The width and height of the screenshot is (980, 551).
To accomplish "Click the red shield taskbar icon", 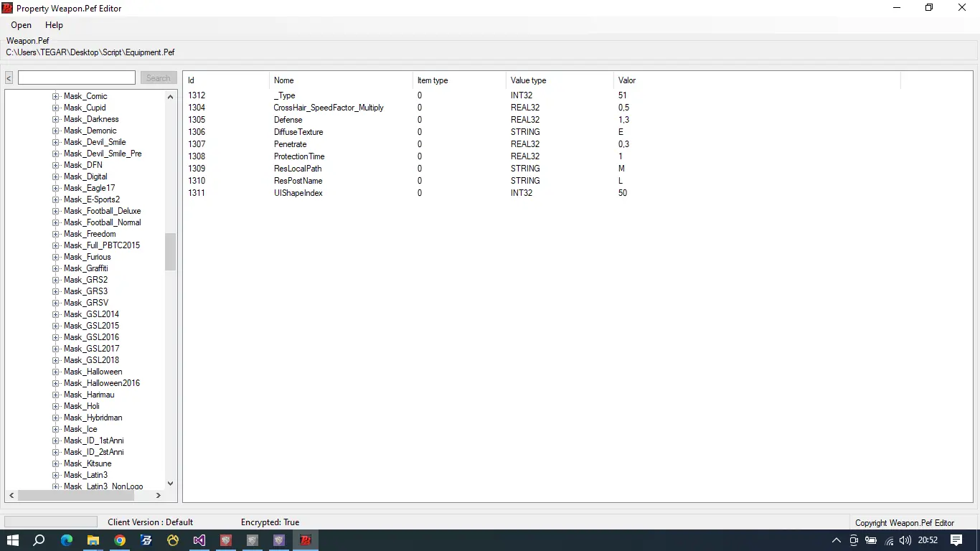I will click(226, 540).
